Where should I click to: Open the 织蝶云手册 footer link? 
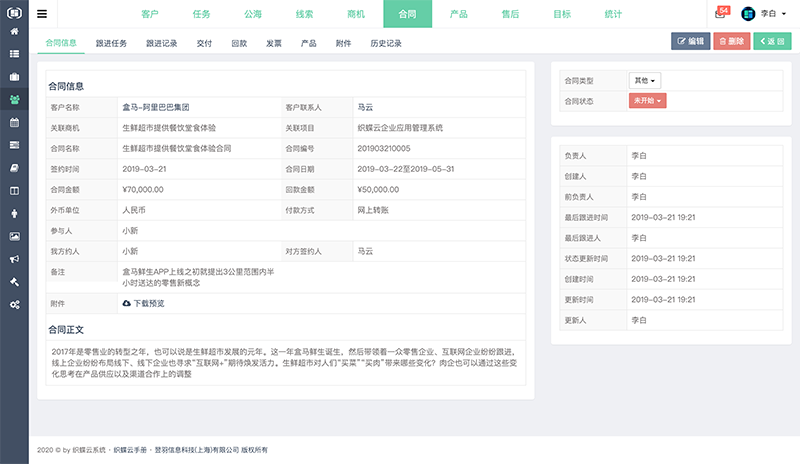click(130, 450)
